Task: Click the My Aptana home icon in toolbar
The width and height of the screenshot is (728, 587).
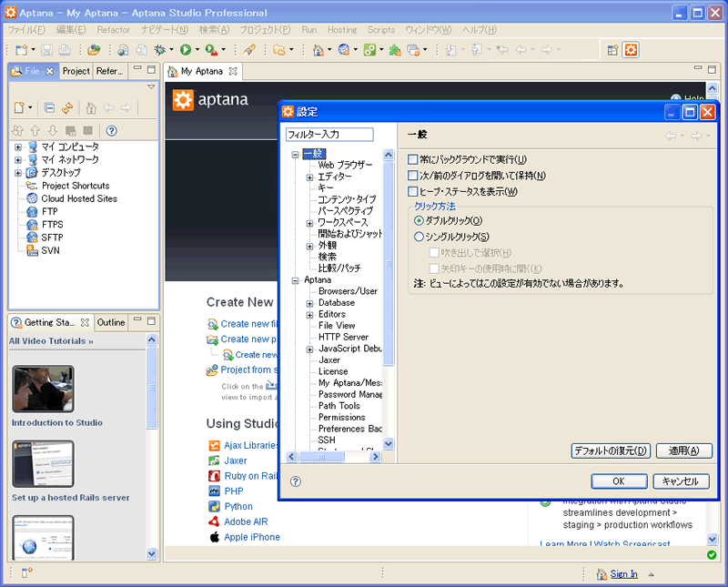Action: coord(318,50)
